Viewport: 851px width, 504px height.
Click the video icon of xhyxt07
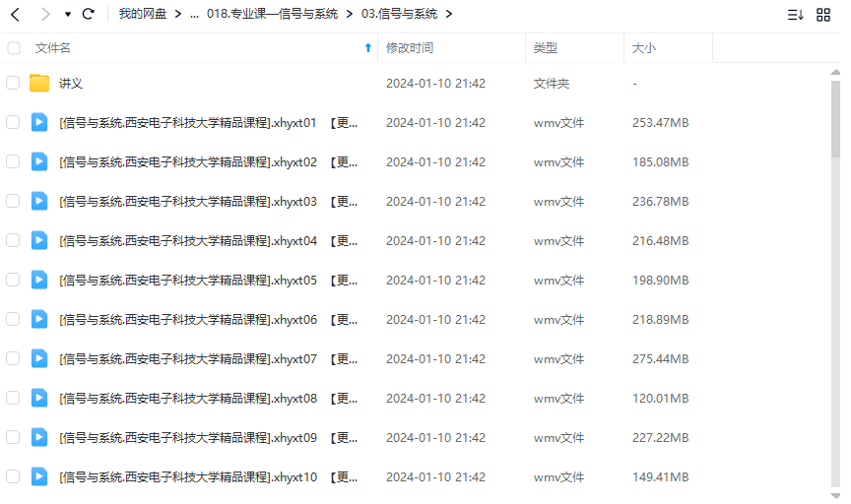[39, 358]
